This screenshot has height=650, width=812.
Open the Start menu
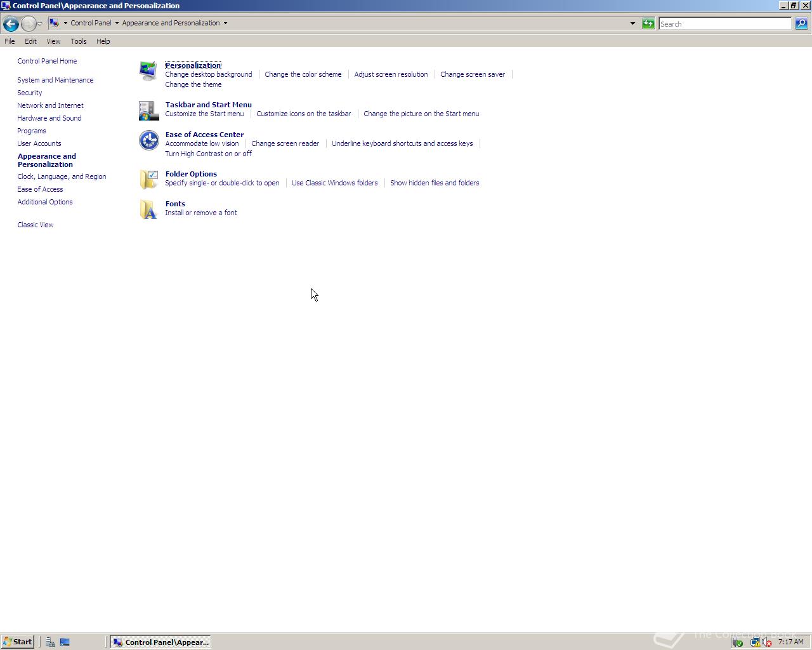point(17,642)
